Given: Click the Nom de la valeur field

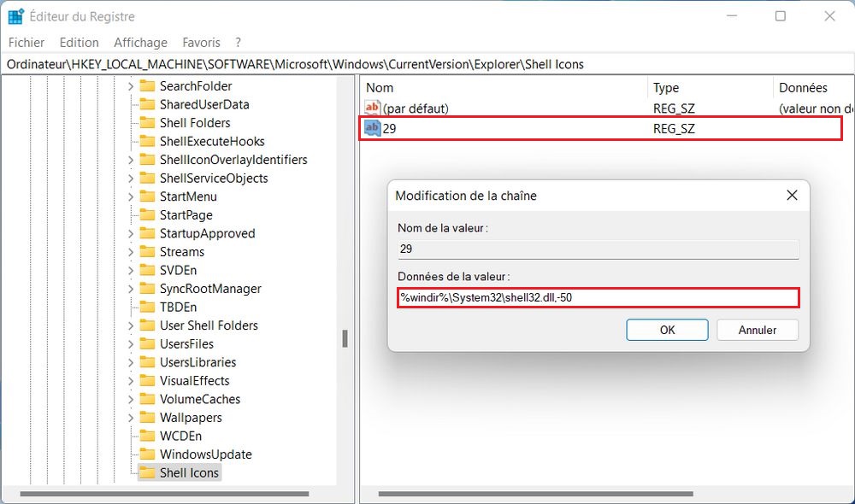Looking at the screenshot, I should pyautogui.click(x=598, y=249).
